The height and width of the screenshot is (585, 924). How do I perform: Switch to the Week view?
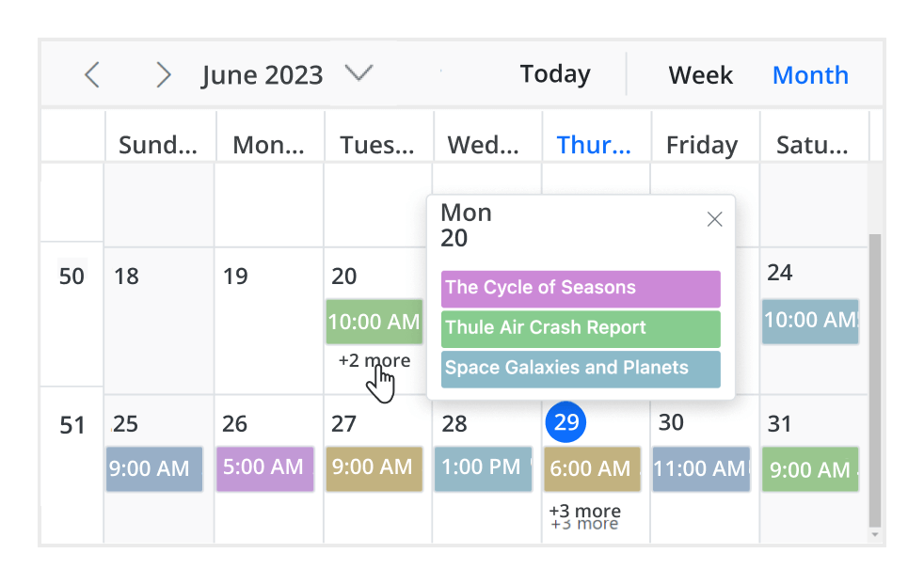click(x=700, y=74)
